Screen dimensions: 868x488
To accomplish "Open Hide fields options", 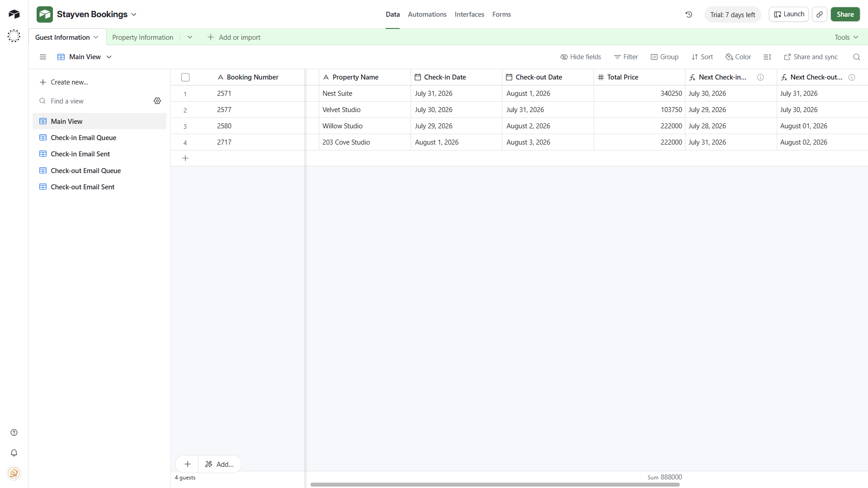I will click(581, 57).
